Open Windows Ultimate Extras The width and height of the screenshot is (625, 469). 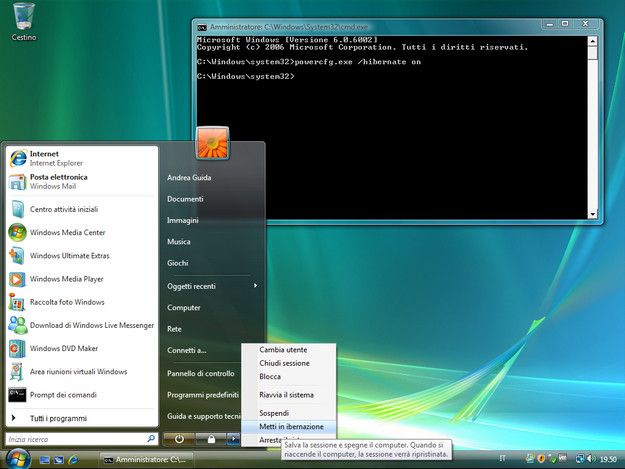tap(82, 255)
